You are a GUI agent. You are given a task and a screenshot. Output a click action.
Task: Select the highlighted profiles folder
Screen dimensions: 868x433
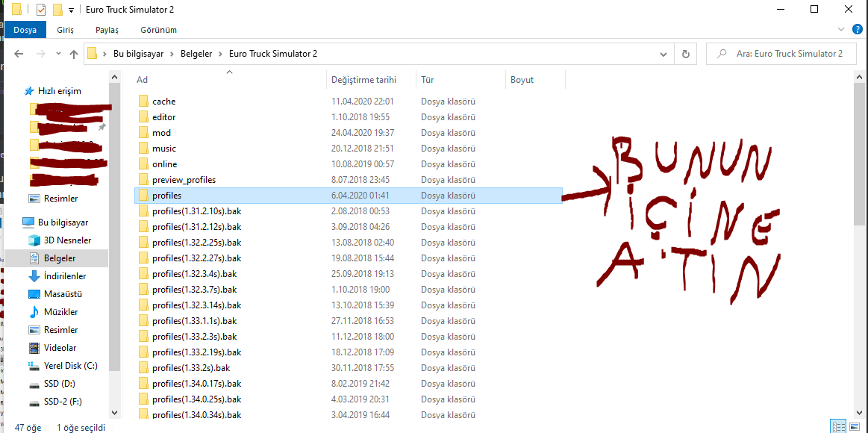click(x=349, y=196)
